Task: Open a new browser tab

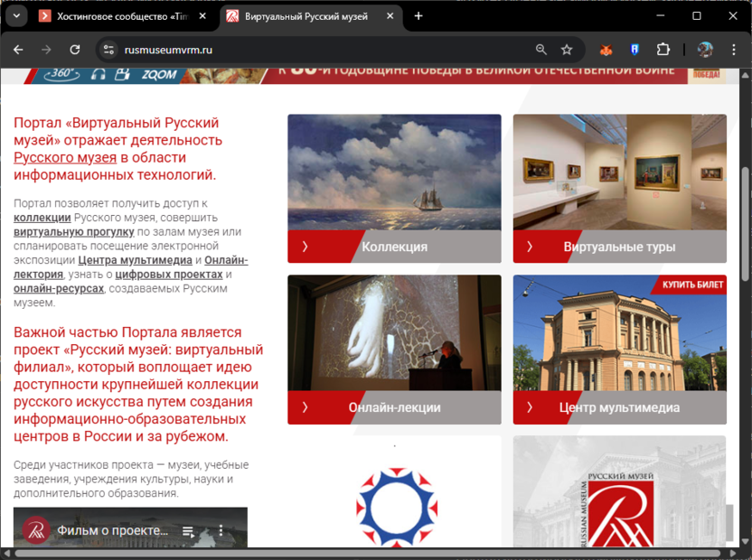Action: click(x=418, y=16)
